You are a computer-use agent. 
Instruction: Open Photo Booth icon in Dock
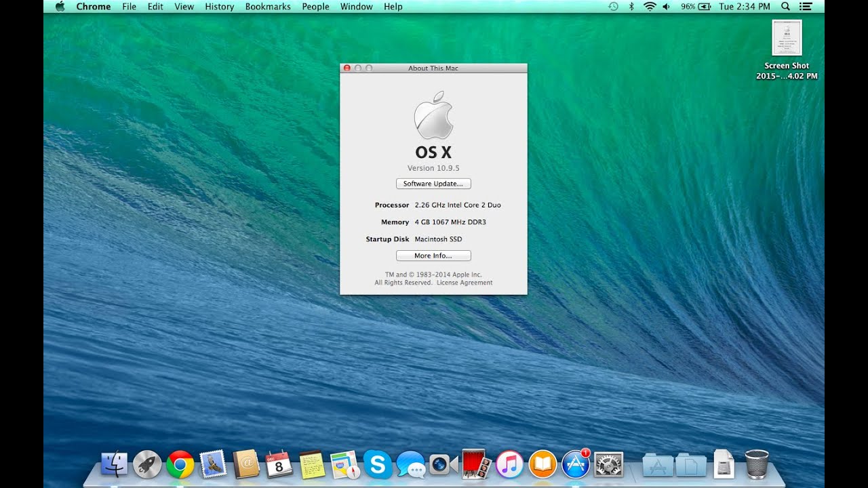tap(477, 464)
